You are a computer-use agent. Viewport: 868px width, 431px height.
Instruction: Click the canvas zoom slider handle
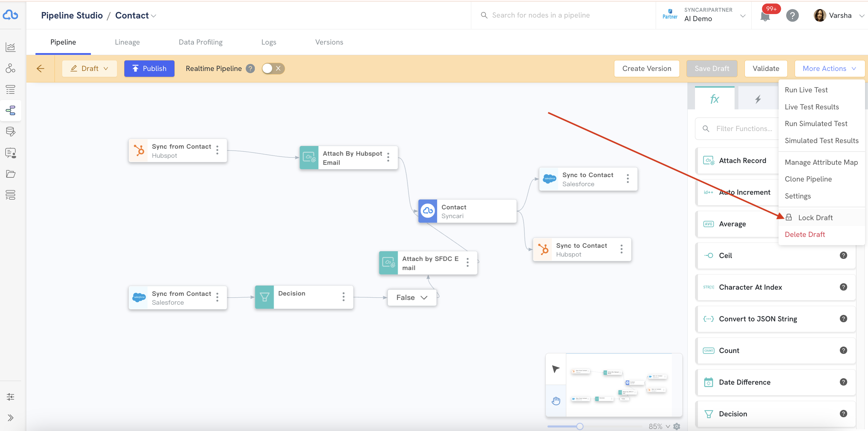(x=579, y=426)
